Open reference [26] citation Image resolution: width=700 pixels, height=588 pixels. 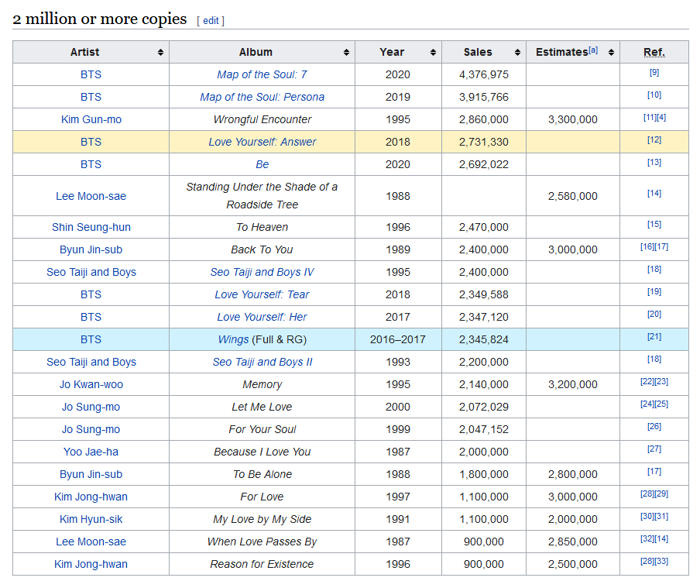pos(654,426)
